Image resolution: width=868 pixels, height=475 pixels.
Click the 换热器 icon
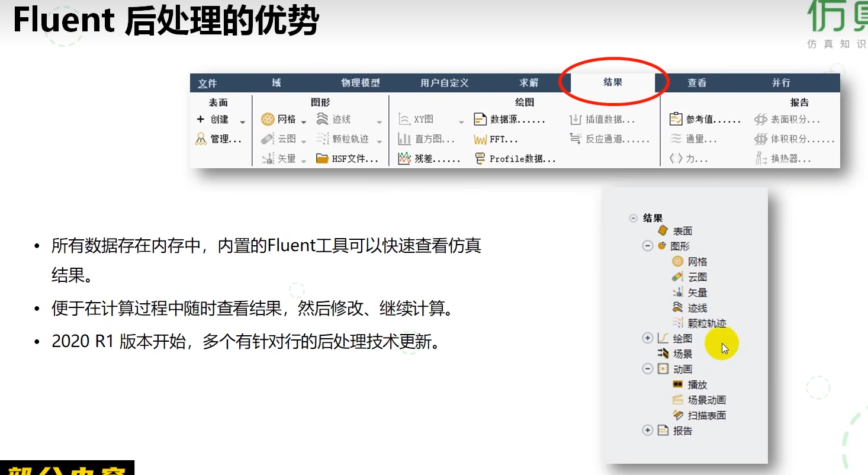tap(761, 159)
